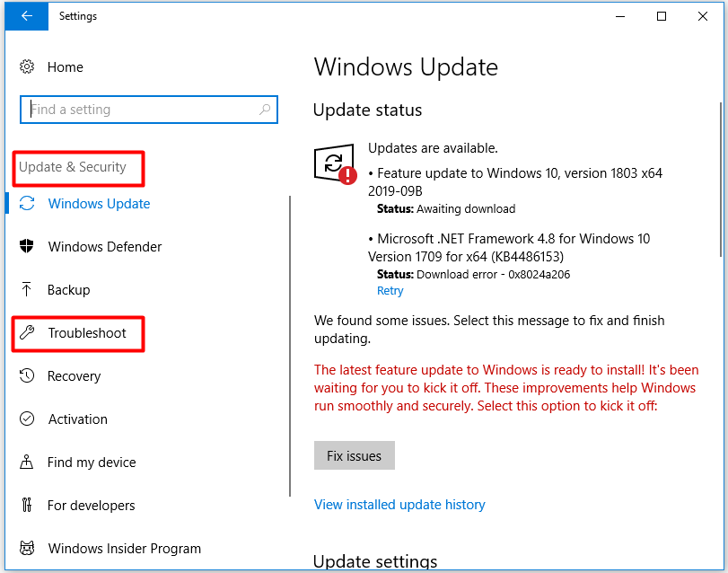Maximize the Settings window

click(x=662, y=16)
